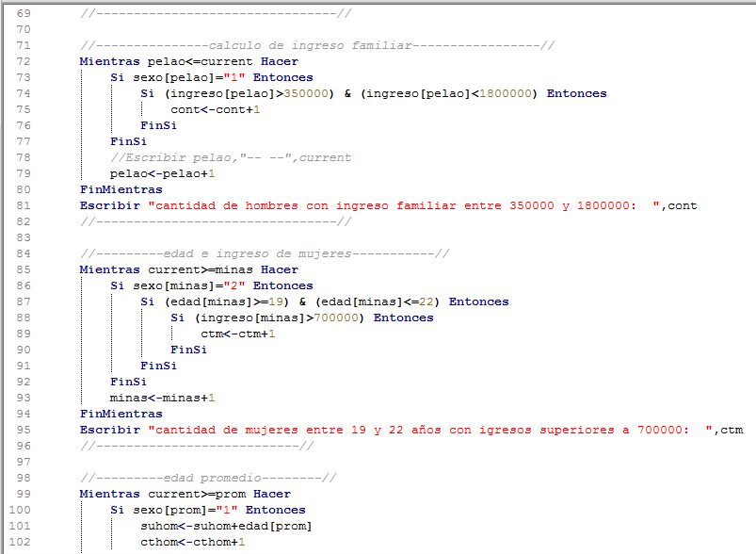
Task: Click the 'edad promedio' comment
Action: click(208, 478)
